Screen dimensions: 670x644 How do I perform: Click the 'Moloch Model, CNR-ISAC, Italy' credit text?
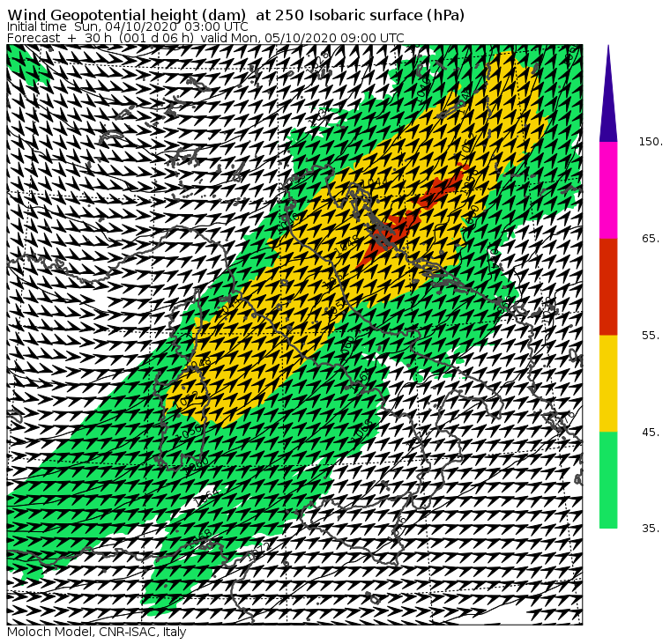coord(97,632)
